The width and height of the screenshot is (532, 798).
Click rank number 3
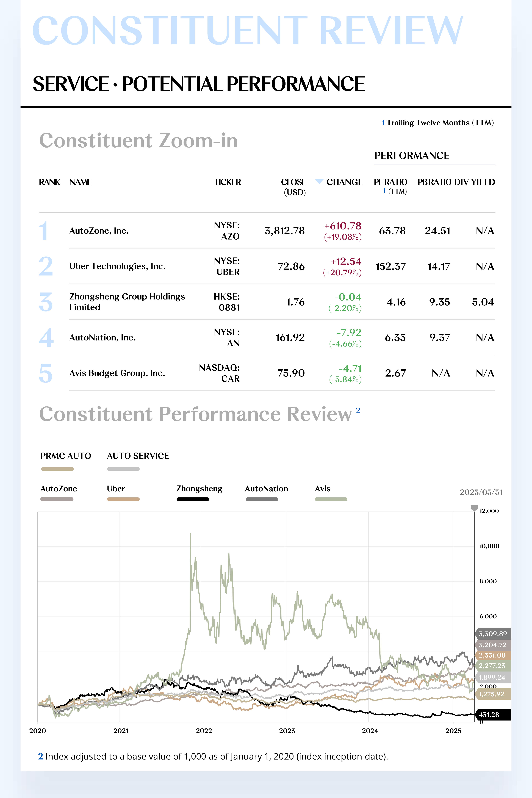point(46,302)
